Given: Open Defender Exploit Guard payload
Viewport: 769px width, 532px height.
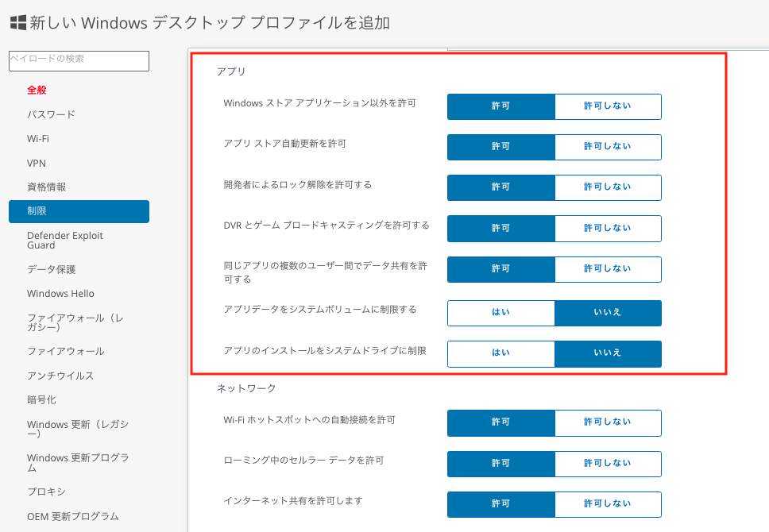Looking at the screenshot, I should coord(64,241).
